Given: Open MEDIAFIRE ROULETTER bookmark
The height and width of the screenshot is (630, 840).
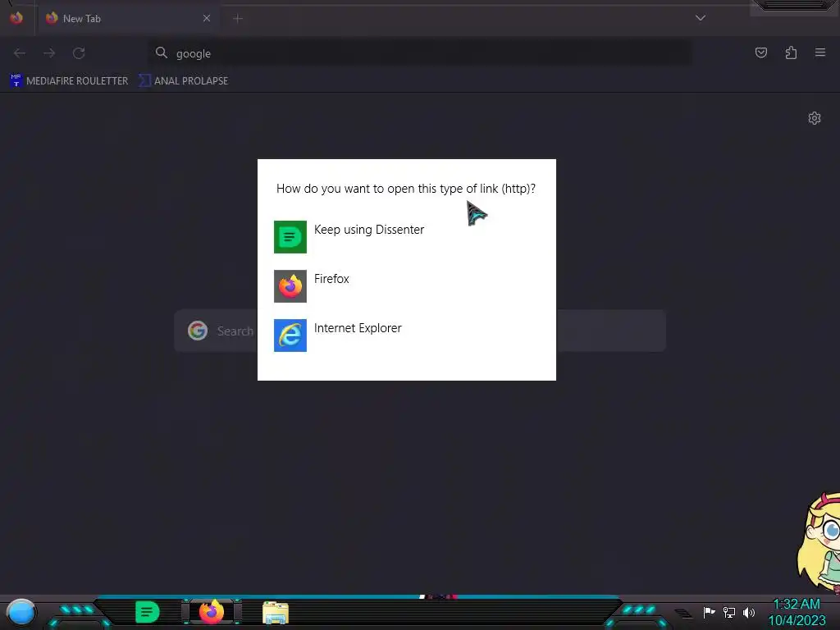Looking at the screenshot, I should (69, 80).
